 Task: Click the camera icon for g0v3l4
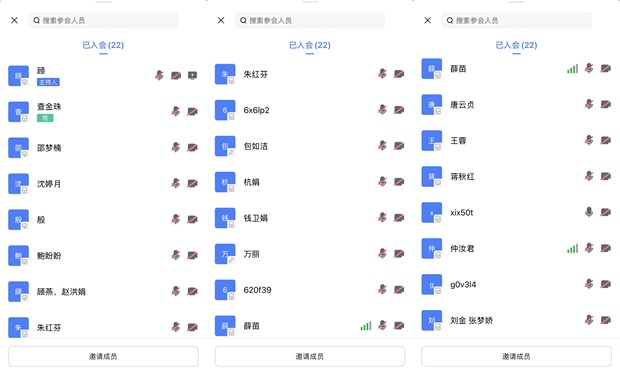coord(605,284)
